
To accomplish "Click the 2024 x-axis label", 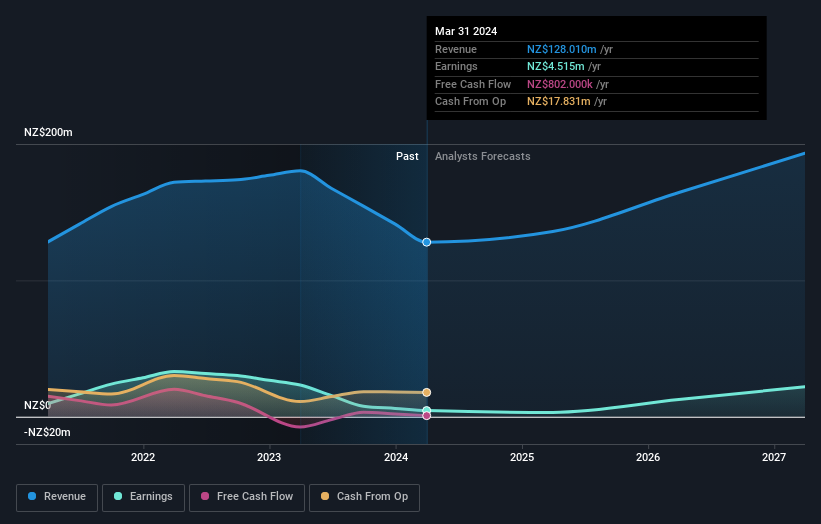I will [396, 457].
